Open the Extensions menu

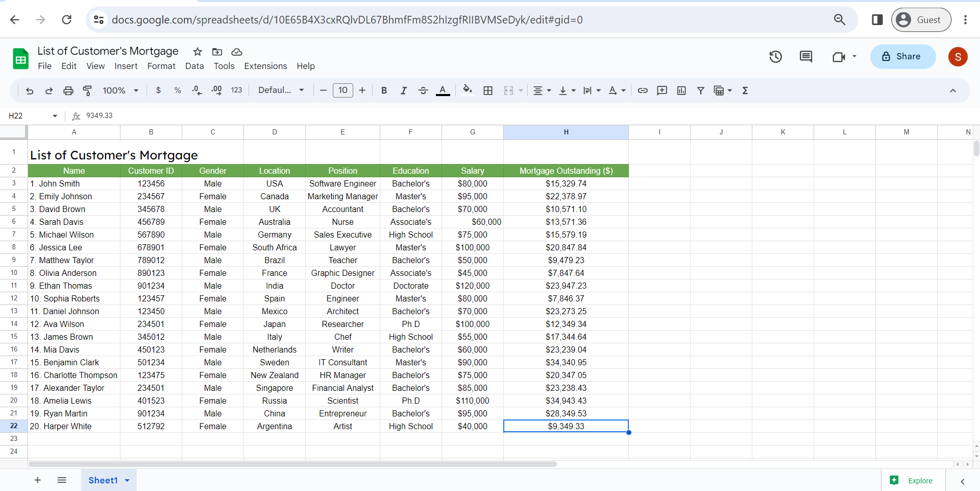coord(265,66)
